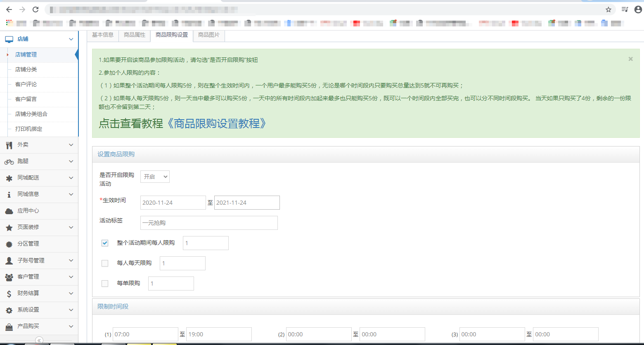Click the dollar sign 财务结算 icon
Image resolution: width=644 pixels, height=345 pixels.
9,293
